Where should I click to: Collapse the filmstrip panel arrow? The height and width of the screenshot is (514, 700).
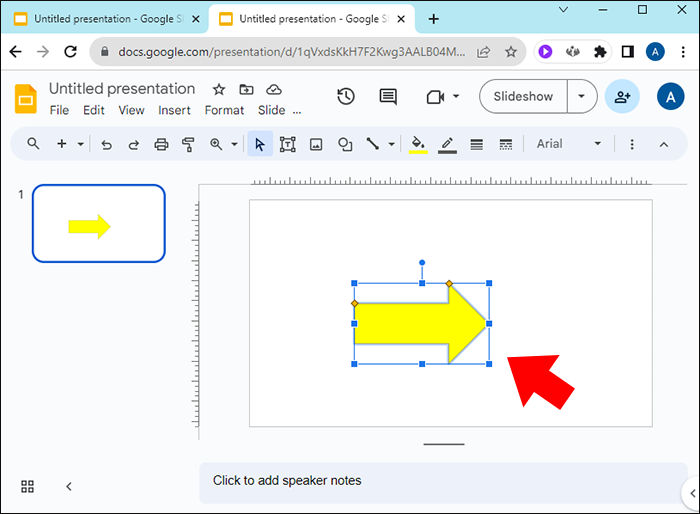coord(69,486)
